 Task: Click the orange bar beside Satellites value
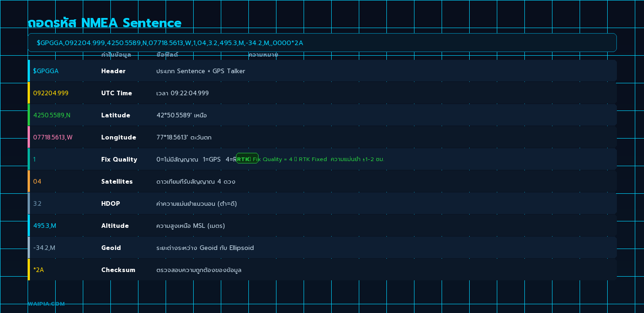pyautogui.click(x=29, y=181)
